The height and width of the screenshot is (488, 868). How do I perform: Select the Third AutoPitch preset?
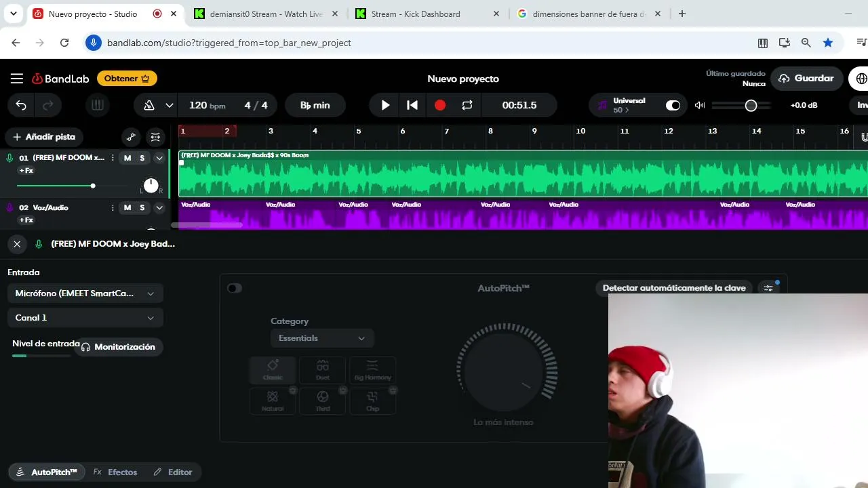point(323,400)
